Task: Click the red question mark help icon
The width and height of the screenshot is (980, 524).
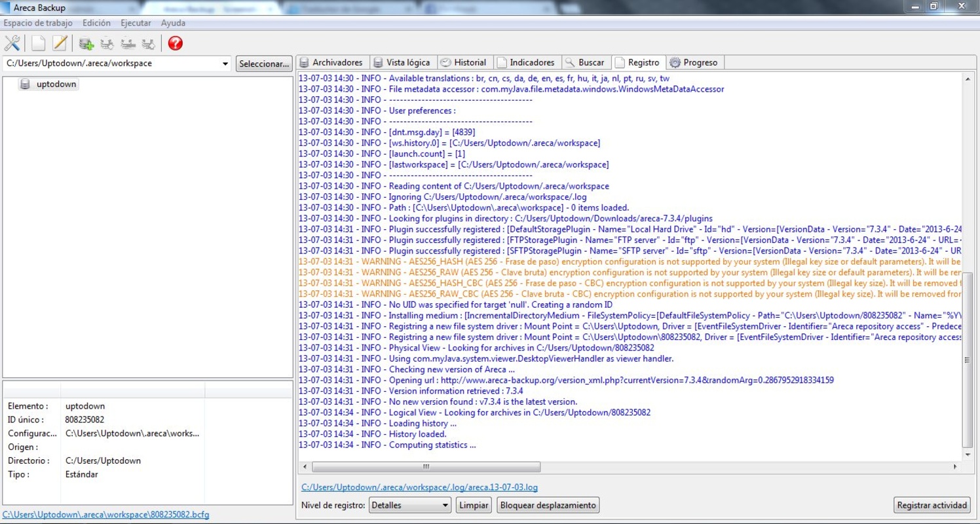Action: coord(175,44)
